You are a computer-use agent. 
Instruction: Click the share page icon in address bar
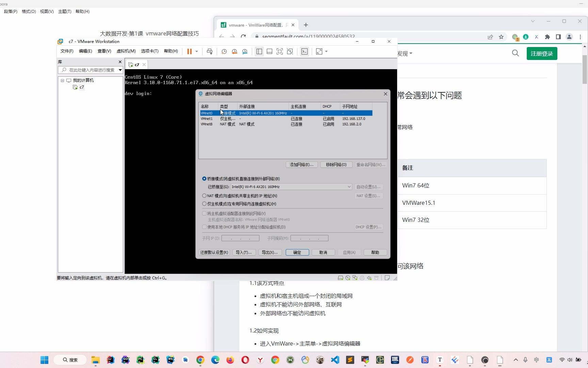point(490,37)
